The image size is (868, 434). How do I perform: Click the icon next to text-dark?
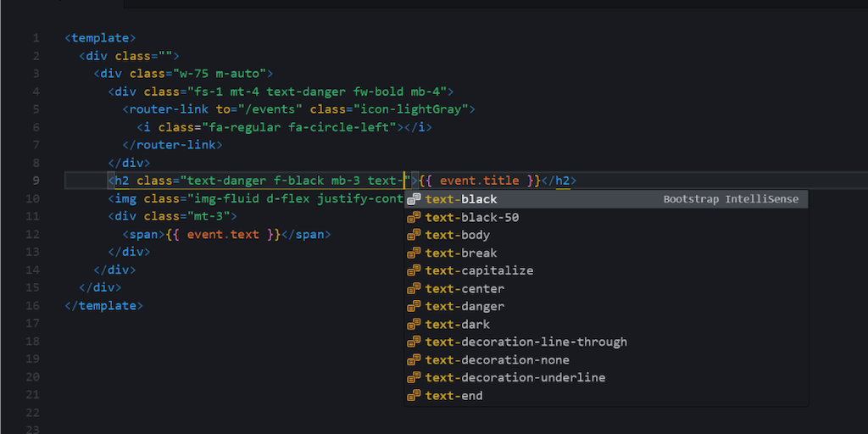pos(414,324)
